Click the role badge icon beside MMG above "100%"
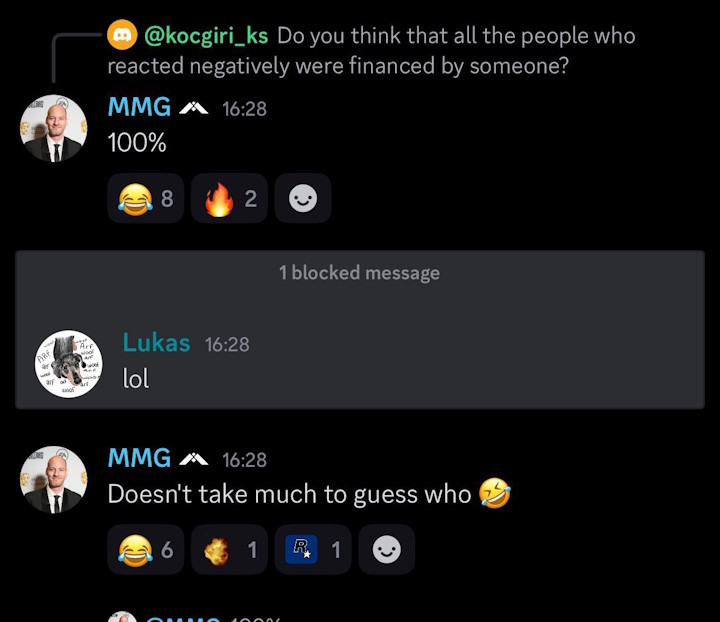The height and width of the screenshot is (622, 720). pos(193,108)
